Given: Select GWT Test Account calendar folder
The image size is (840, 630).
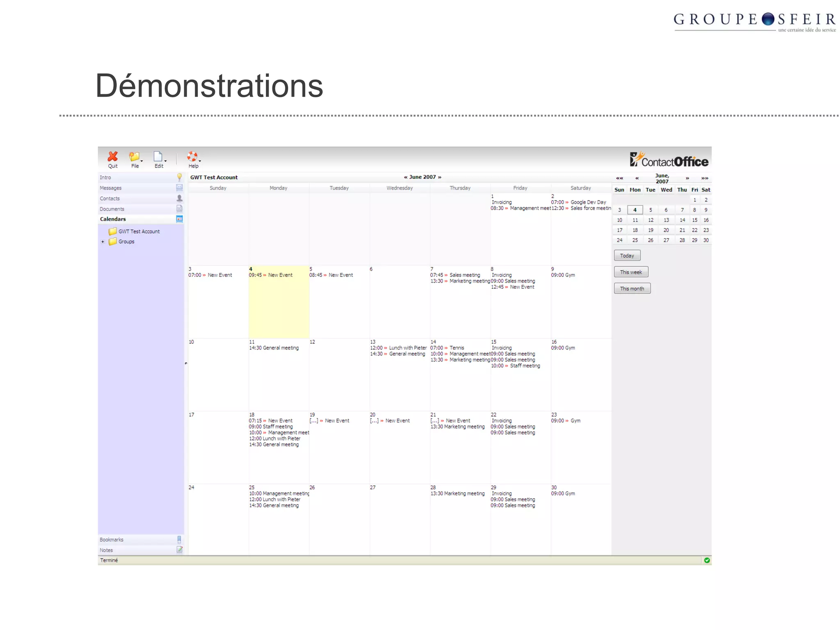Looking at the screenshot, I should point(139,231).
